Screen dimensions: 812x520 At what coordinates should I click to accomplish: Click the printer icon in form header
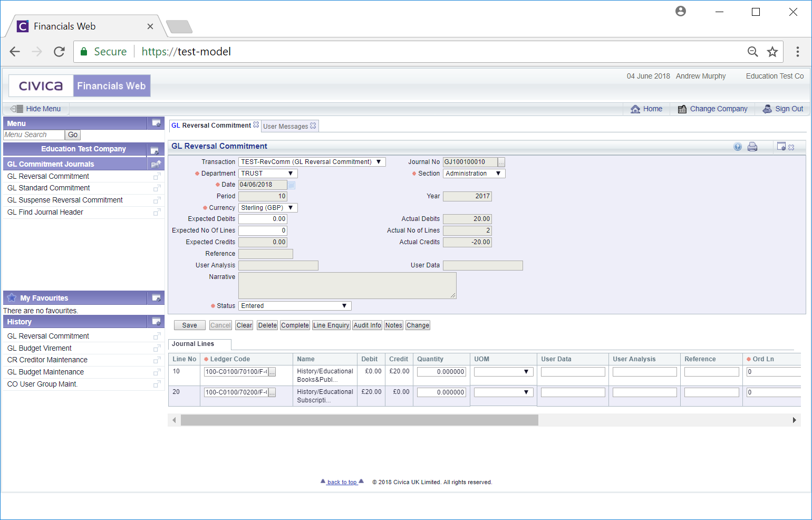coord(752,147)
